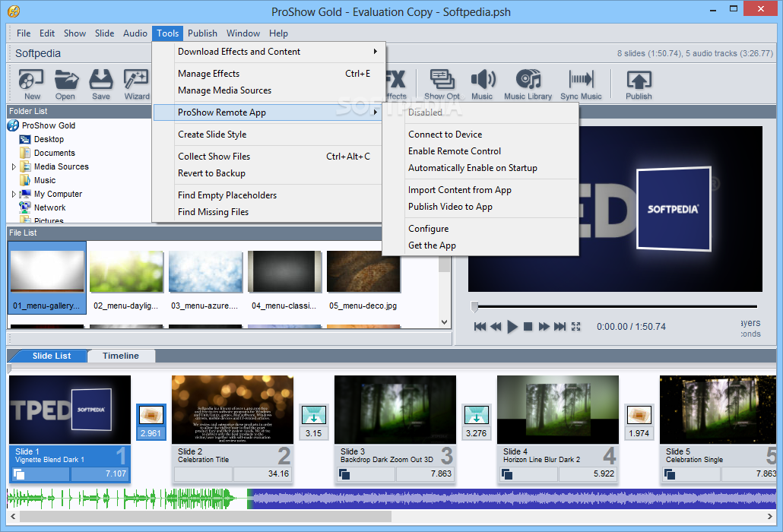Open transition icon after Slide 1 (2.961)
Screen dimensions: 783x532
click(x=151, y=415)
